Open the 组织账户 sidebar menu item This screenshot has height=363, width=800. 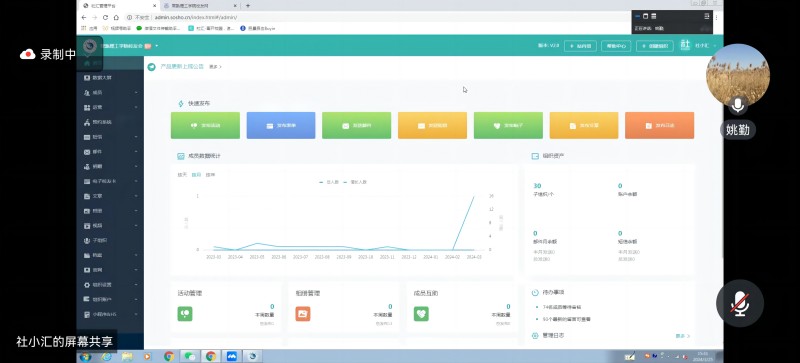(x=110, y=299)
